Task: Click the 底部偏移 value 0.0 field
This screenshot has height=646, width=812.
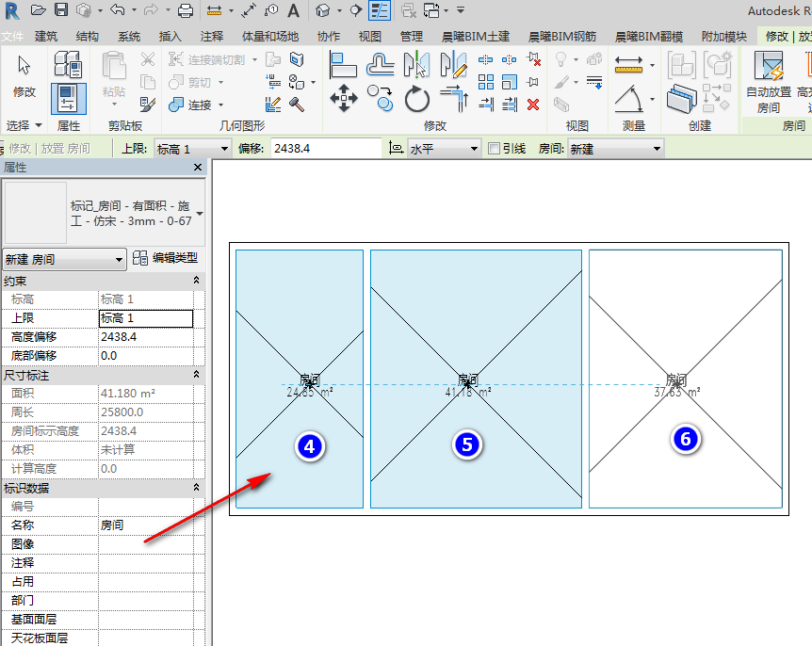Action: [145, 356]
